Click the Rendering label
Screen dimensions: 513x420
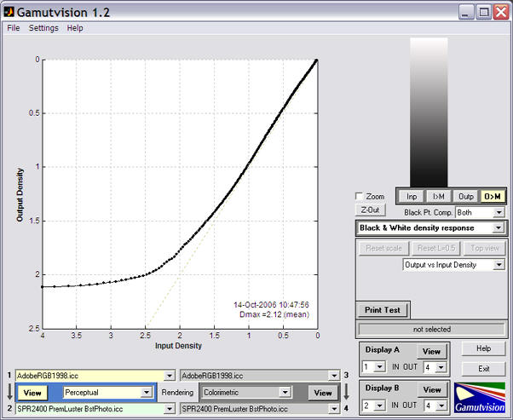click(177, 393)
